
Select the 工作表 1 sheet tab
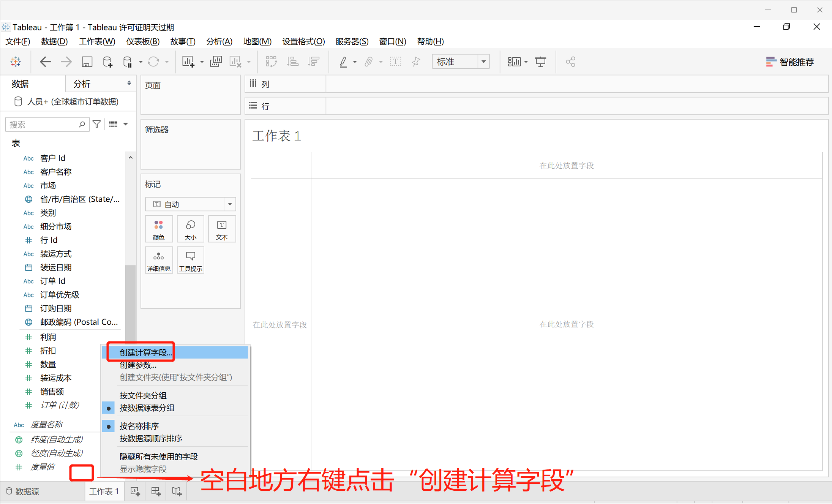(104, 491)
